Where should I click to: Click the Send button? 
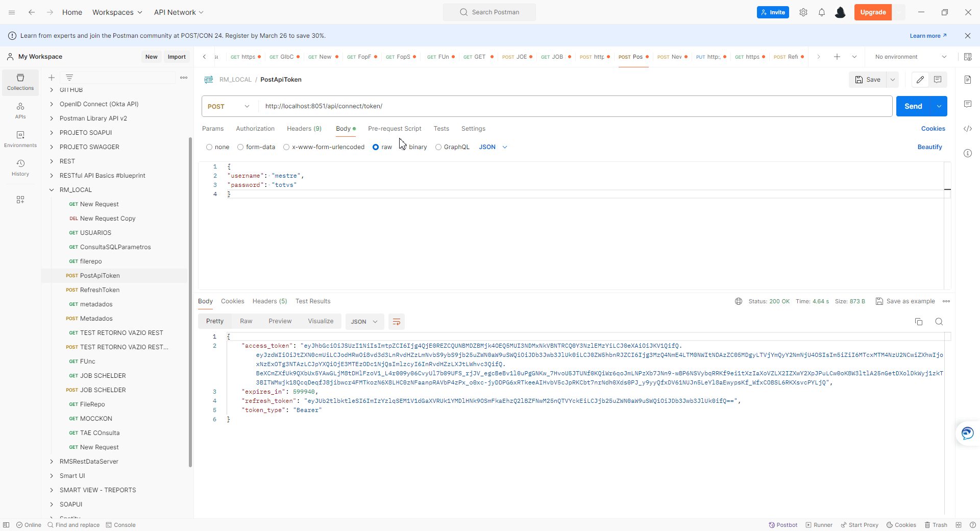pos(914,106)
